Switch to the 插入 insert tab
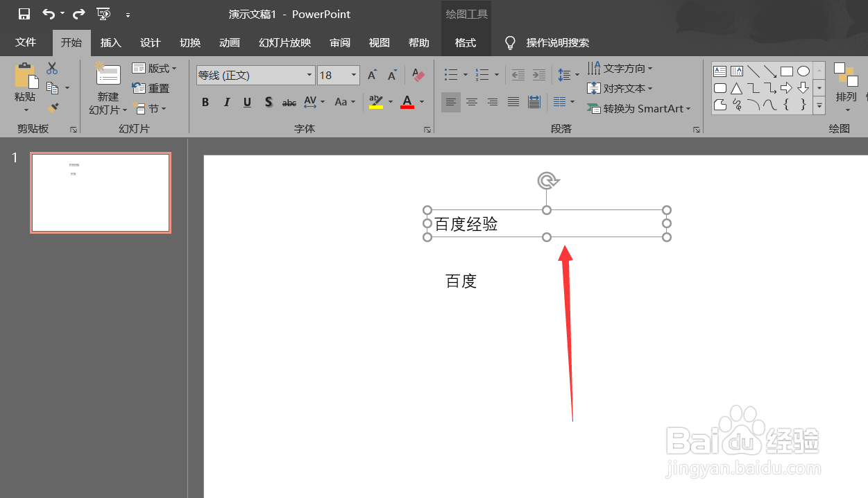 (x=111, y=42)
